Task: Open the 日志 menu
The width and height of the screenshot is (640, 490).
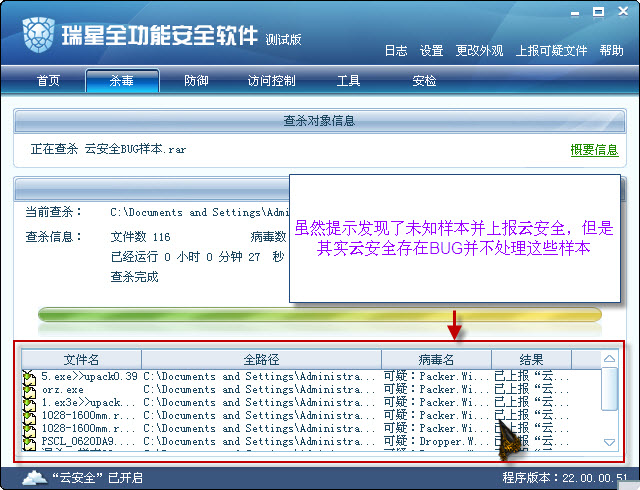Action: point(396,51)
